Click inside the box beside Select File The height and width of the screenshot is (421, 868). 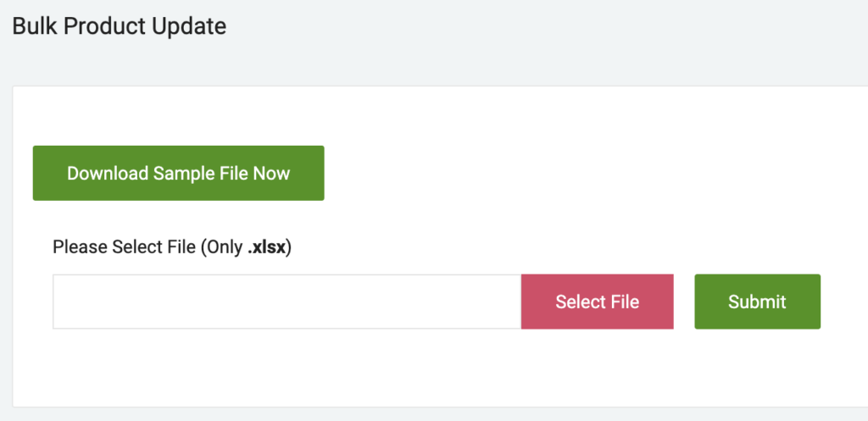pos(287,302)
